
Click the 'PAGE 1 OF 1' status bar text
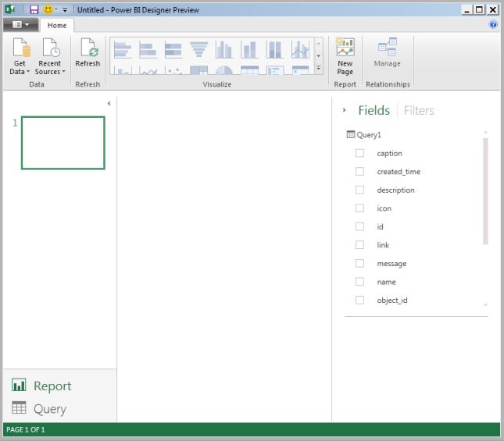coord(26,430)
